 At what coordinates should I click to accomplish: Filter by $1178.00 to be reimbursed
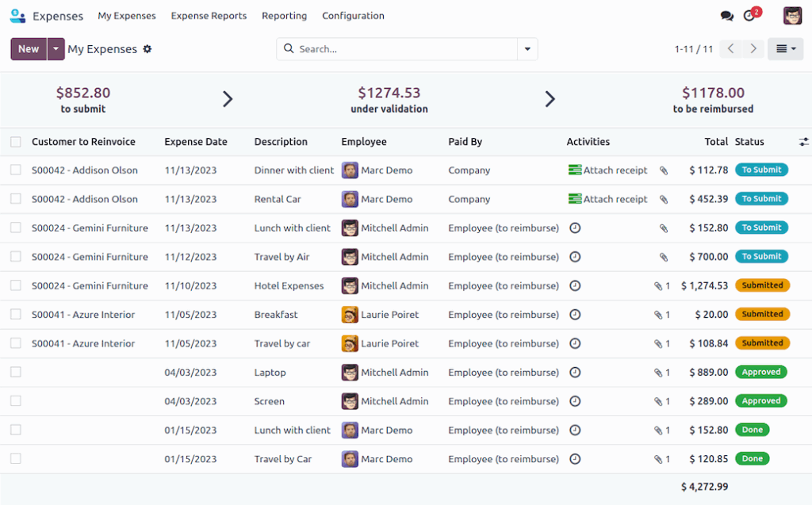(x=713, y=99)
